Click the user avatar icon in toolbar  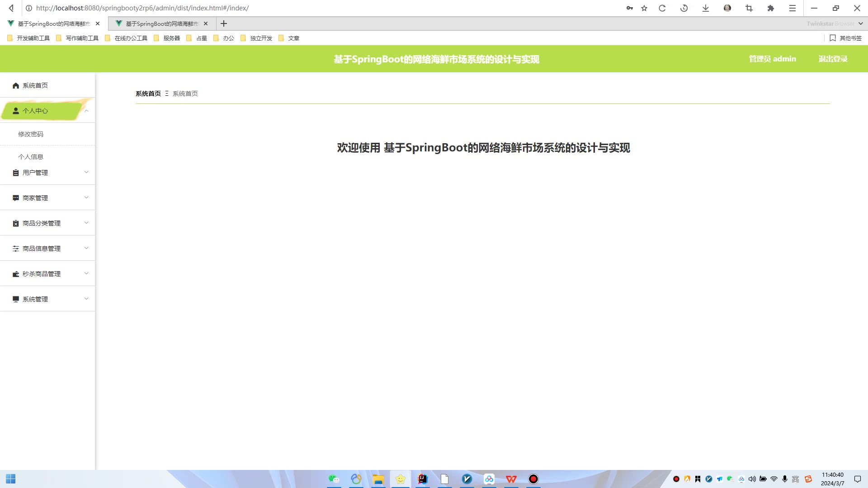tap(727, 8)
